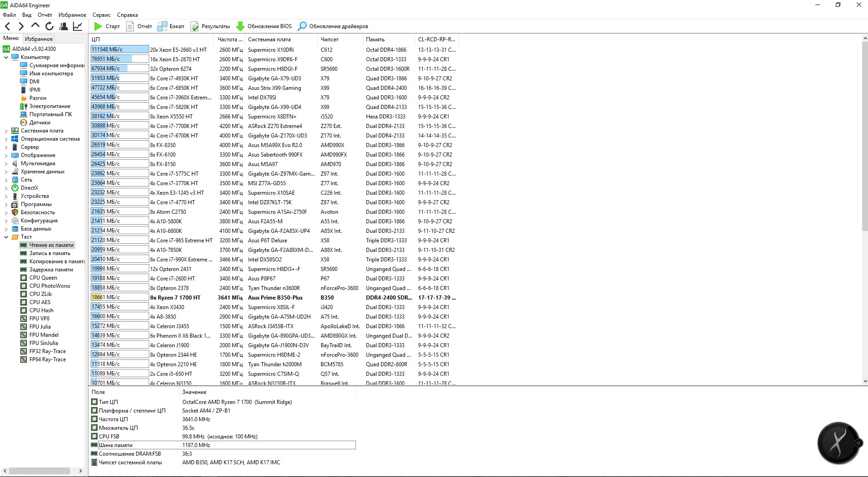Viewport: 868px width, 477px height.
Task: Select the Копирование в память test
Action: coord(52,261)
